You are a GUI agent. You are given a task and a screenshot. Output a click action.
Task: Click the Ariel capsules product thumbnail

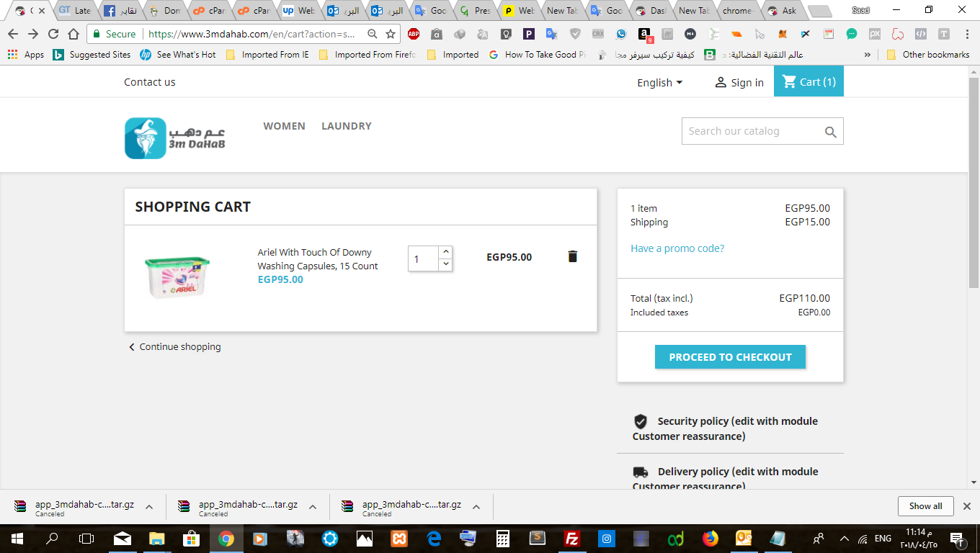point(177,277)
